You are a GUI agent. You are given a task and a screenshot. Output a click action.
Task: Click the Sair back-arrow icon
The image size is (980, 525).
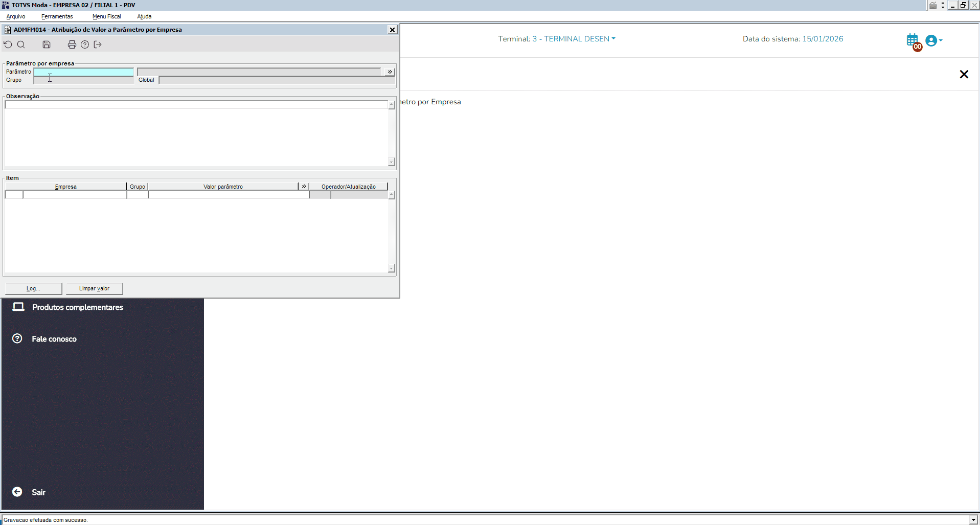pyautogui.click(x=17, y=492)
